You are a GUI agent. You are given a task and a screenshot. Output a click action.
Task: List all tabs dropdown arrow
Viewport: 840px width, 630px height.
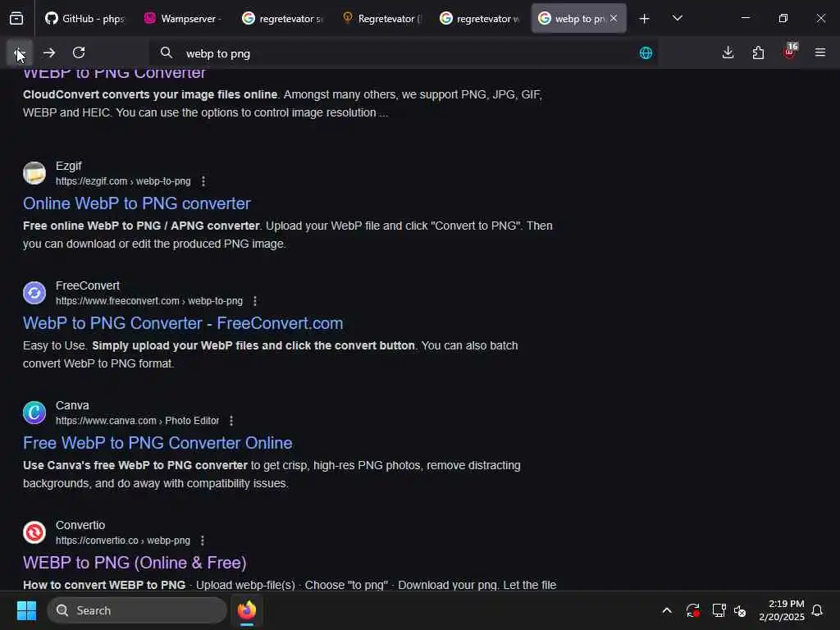point(677,19)
